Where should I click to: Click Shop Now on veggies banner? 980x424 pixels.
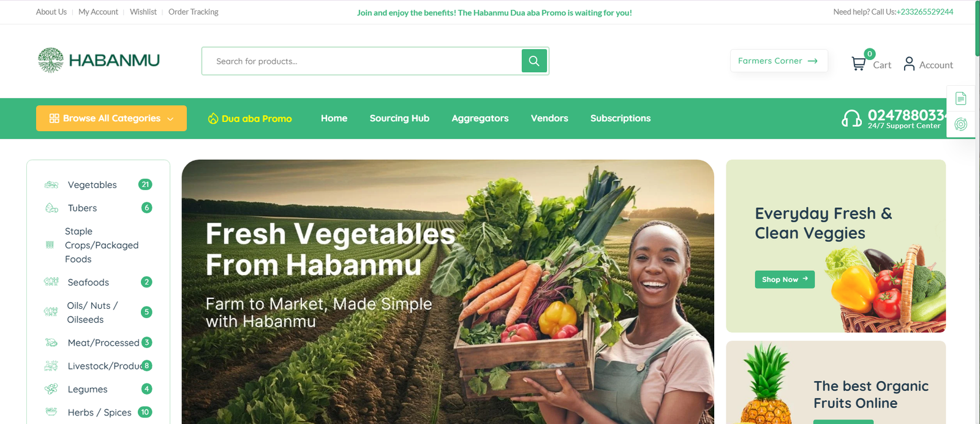click(x=785, y=279)
